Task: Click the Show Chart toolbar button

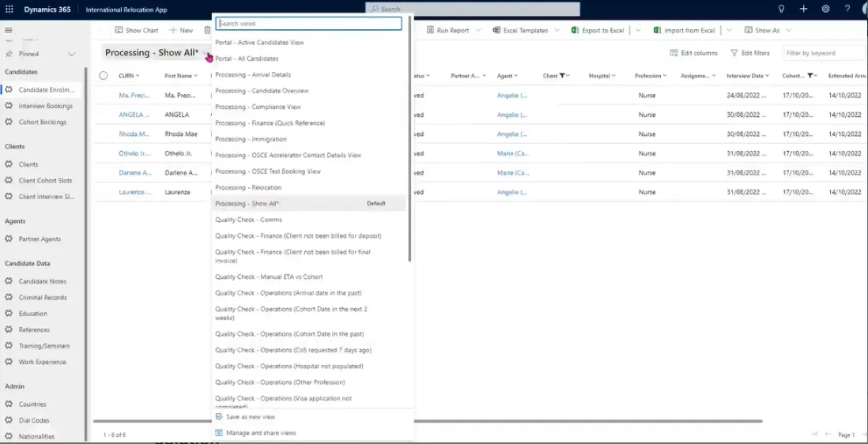Action: 137,30
